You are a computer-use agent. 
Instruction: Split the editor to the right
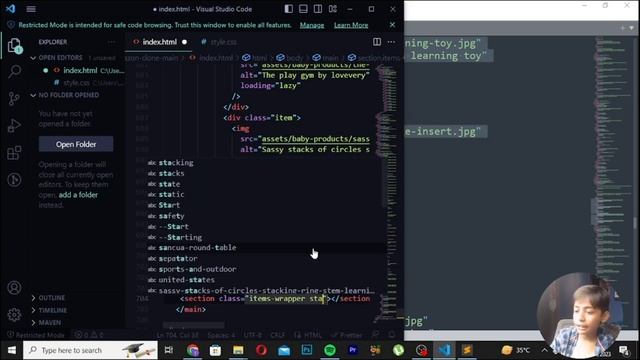click(x=377, y=42)
